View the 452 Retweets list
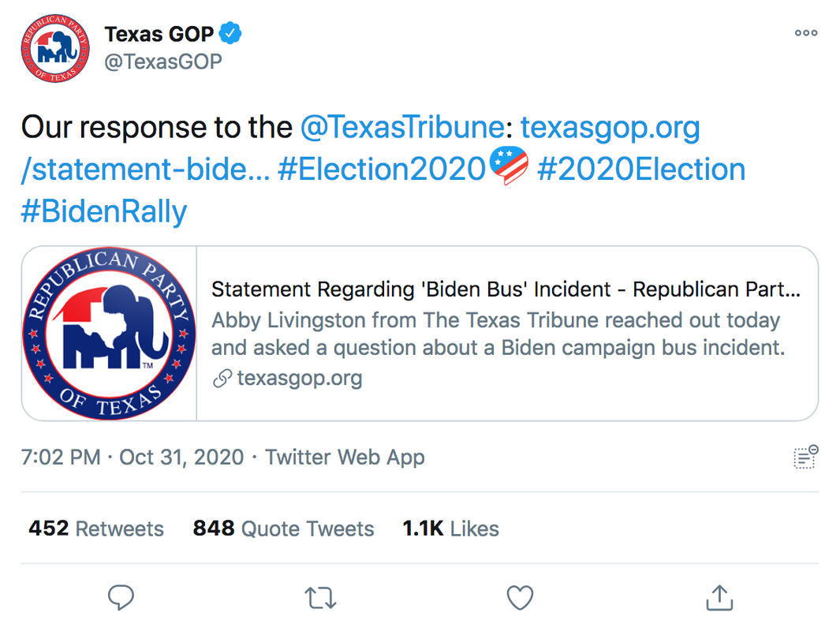 [x=96, y=528]
